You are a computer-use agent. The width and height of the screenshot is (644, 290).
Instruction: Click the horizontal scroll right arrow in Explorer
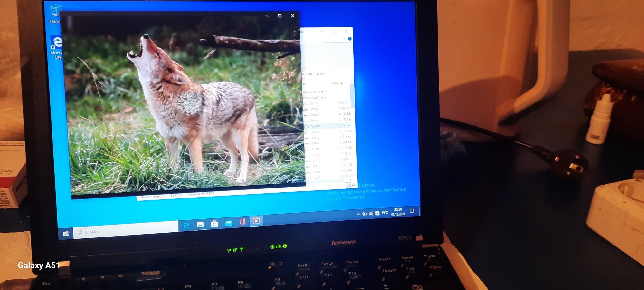[x=351, y=180]
